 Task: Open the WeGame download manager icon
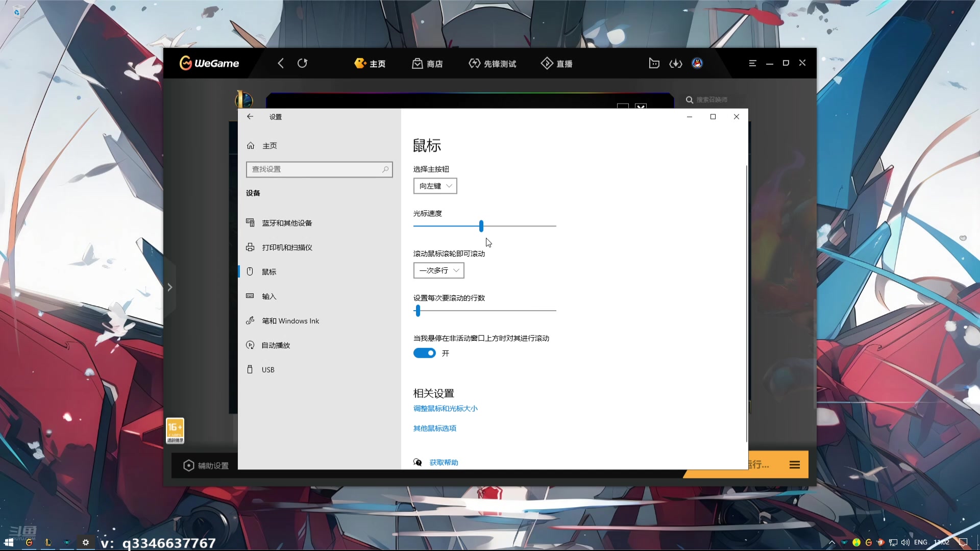pos(676,63)
